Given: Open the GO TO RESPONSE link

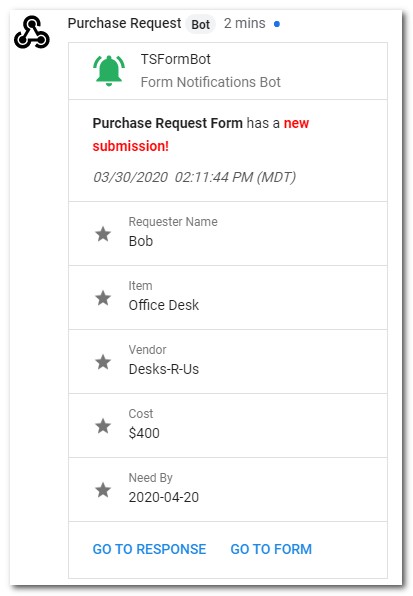Looking at the screenshot, I should coord(149,549).
